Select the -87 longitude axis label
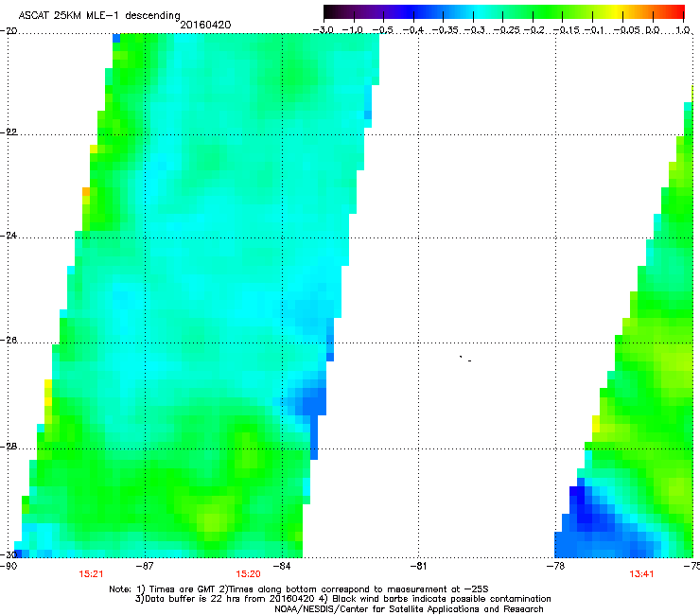The width and height of the screenshot is (700, 615). [145, 567]
